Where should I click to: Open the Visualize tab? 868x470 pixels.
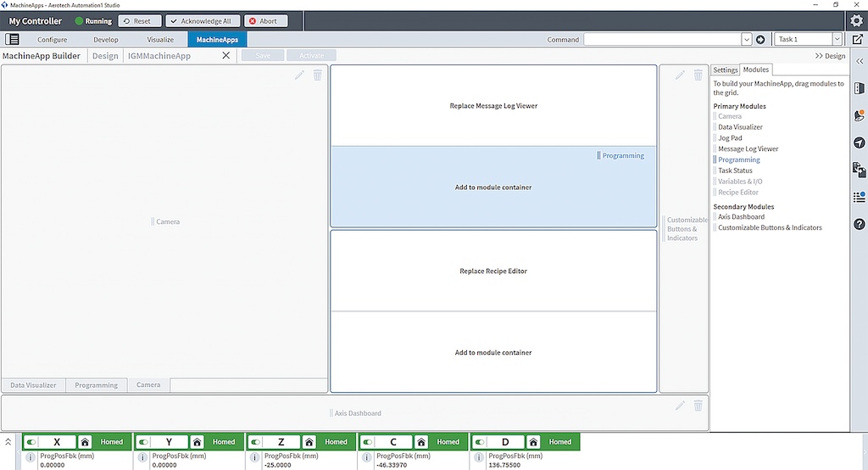pos(160,40)
